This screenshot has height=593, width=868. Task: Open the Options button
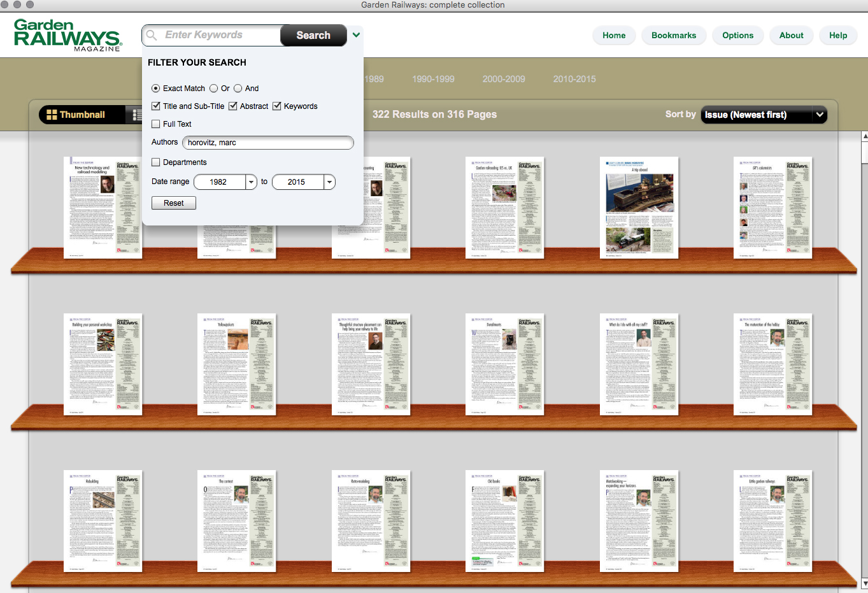[x=738, y=35]
